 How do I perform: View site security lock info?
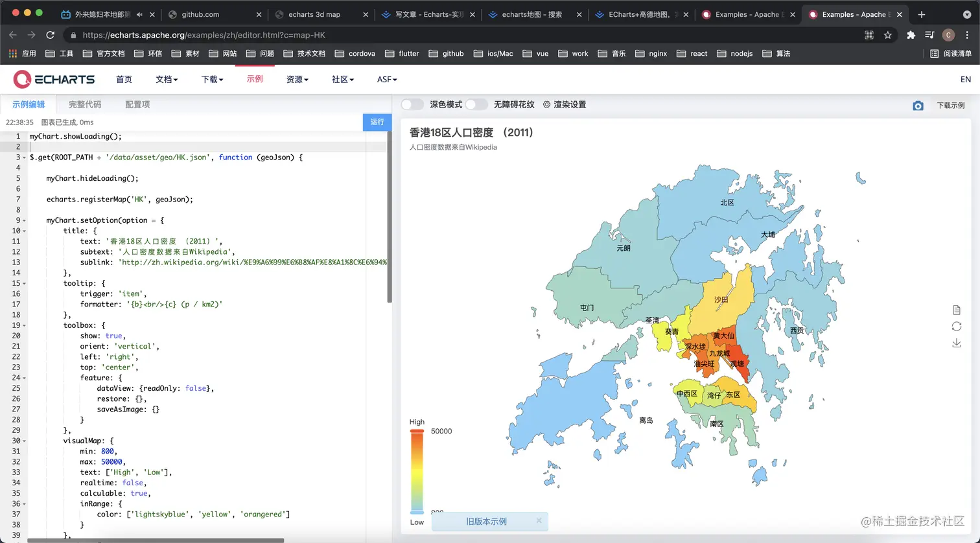tap(73, 36)
